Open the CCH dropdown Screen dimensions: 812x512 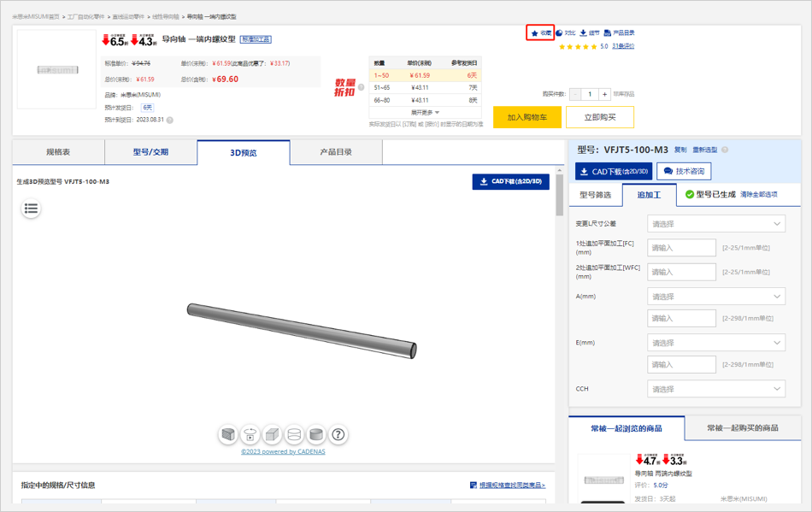click(715, 389)
